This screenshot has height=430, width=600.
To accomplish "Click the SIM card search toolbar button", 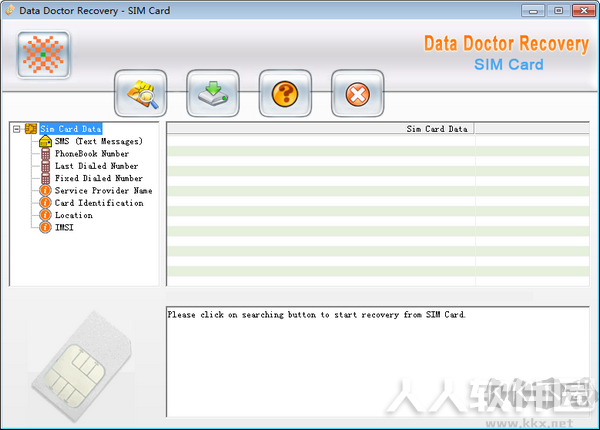I will tap(140, 93).
